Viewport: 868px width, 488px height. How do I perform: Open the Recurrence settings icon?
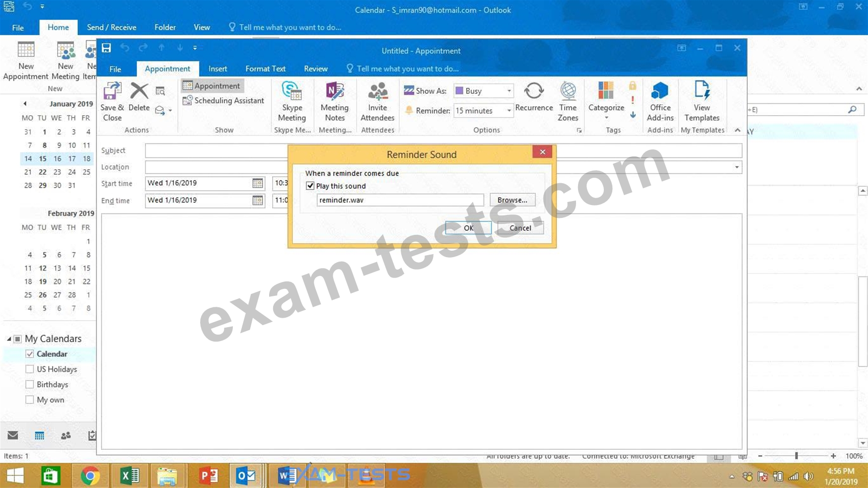(534, 97)
